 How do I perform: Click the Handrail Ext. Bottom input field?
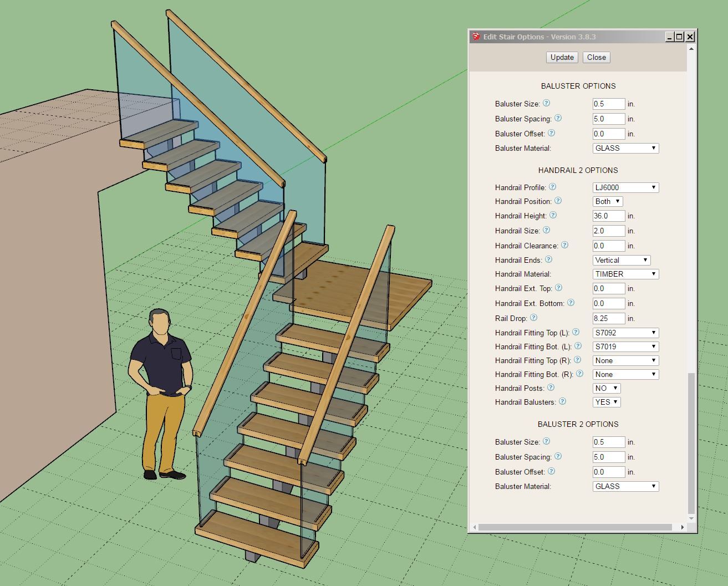(x=609, y=303)
